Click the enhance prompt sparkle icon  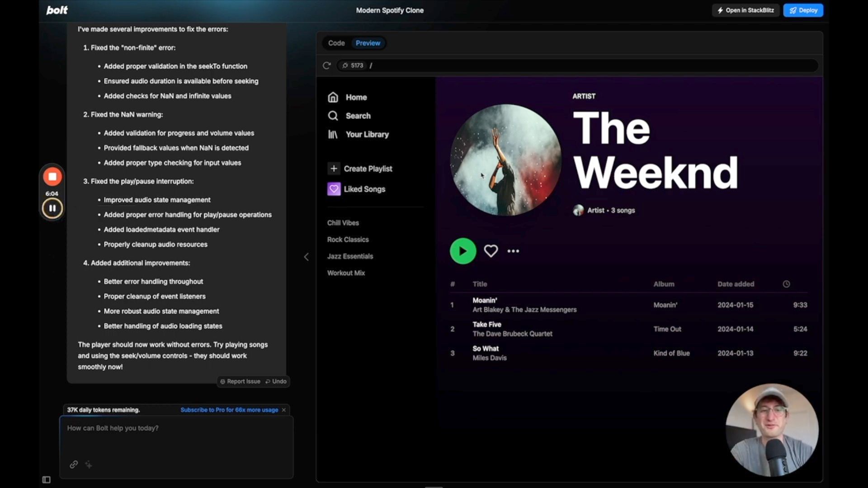(89, 465)
